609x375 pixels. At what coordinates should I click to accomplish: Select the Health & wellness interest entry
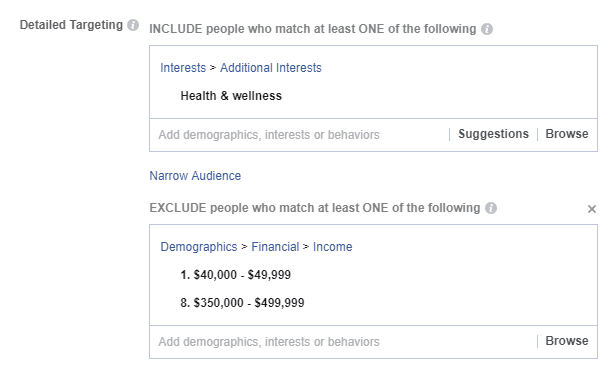tap(231, 95)
